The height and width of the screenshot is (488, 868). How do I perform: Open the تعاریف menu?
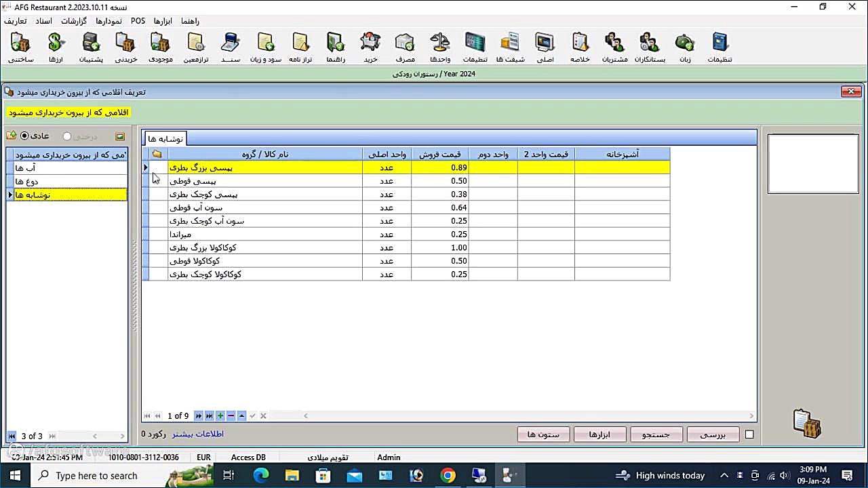15,21
